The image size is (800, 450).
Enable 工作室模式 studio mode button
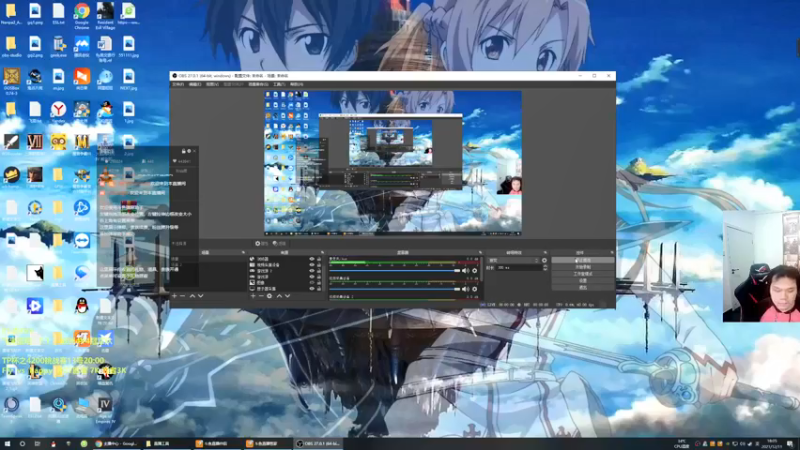[x=583, y=274]
